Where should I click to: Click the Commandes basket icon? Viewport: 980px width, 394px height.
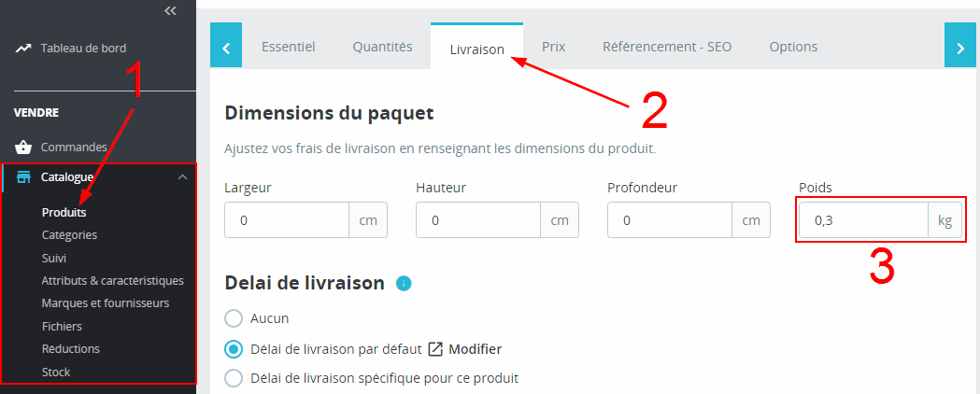(x=24, y=148)
